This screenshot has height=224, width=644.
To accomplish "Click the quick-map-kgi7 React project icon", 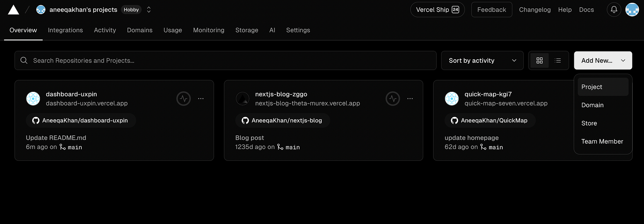I will tap(452, 98).
